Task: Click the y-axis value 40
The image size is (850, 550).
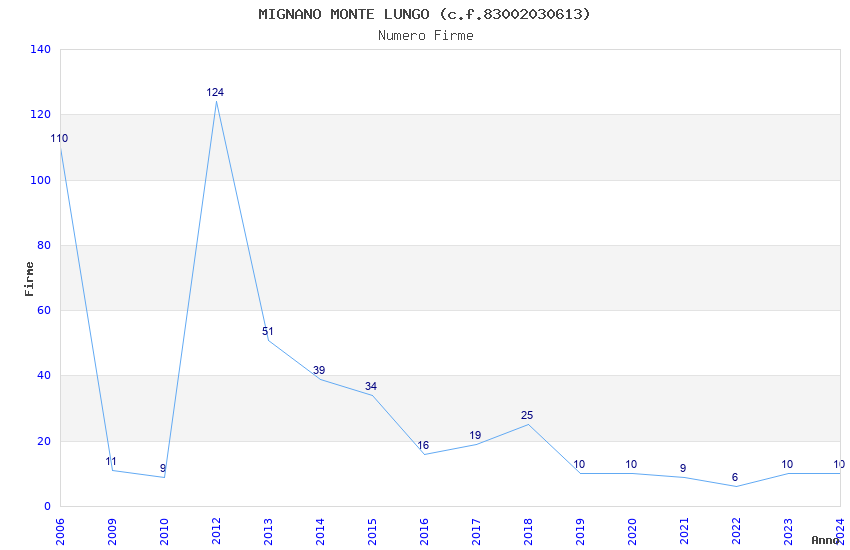Action: point(44,376)
